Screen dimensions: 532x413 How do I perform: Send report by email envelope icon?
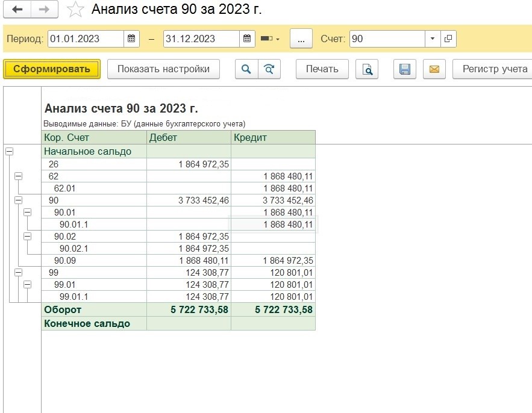click(x=434, y=69)
